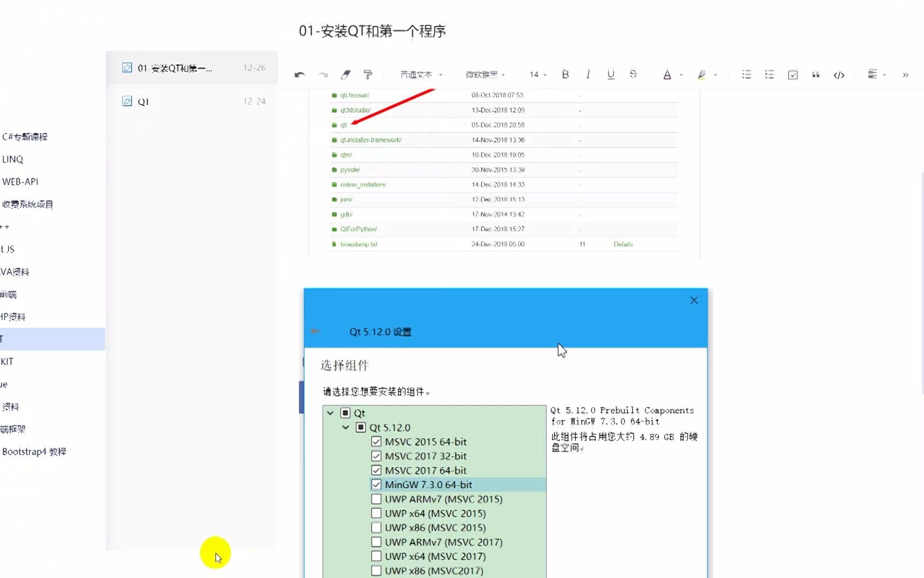The height and width of the screenshot is (578, 924).
Task: Activate the format painter tool
Action: [x=368, y=75]
